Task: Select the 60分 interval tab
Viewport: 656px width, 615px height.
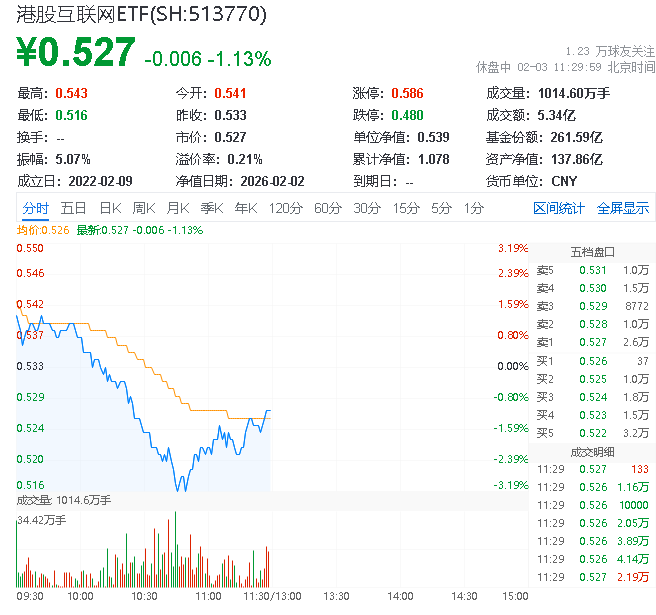Action: coord(328,208)
